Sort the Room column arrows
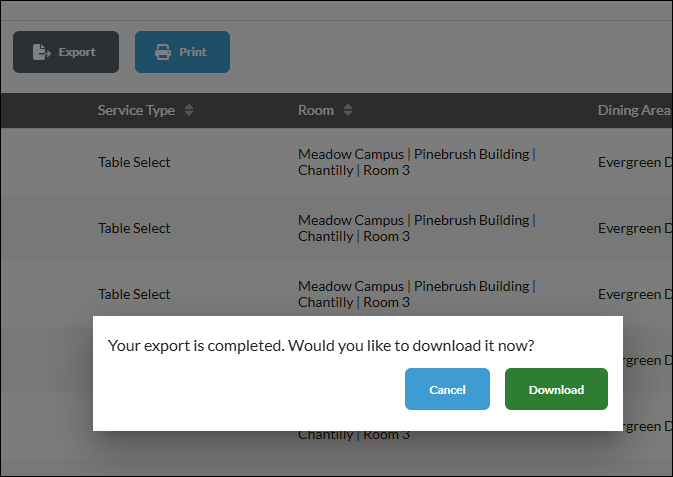The image size is (673, 477). tap(348, 110)
